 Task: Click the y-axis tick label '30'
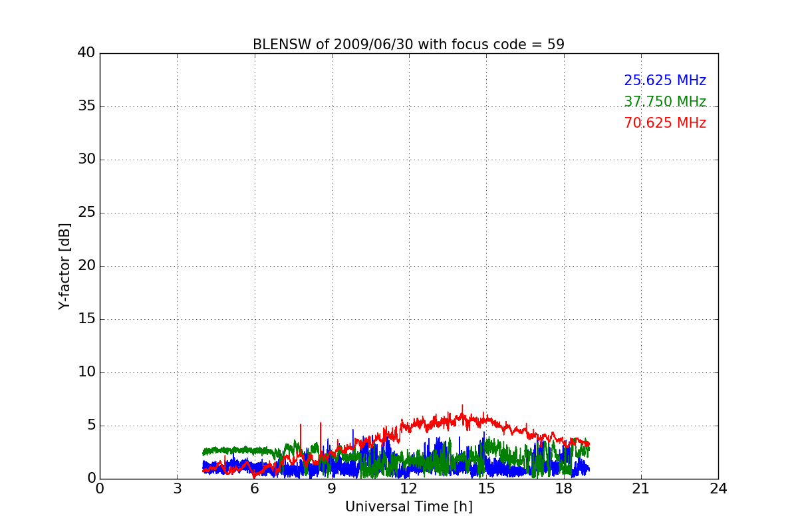click(x=86, y=160)
